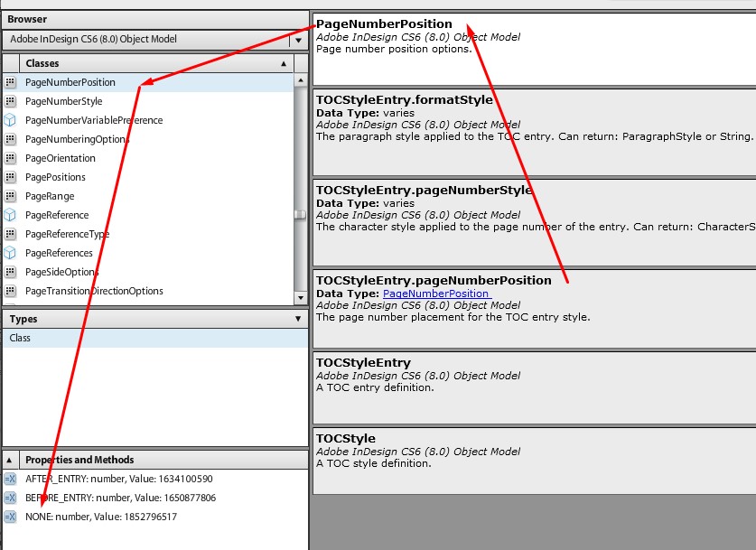756x550 pixels.
Task: Click the constant icon beside BEFORE_ENTRY
Action: click(x=10, y=498)
